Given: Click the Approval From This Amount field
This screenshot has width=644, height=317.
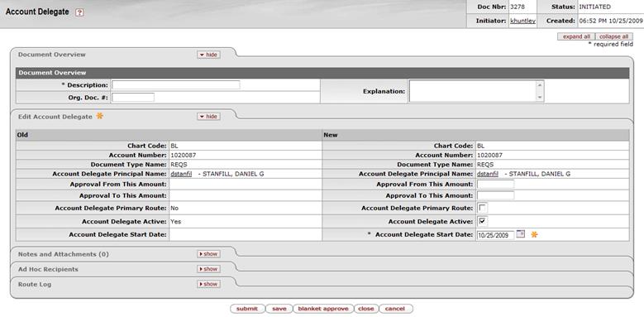Looking at the screenshot, I should point(496,185).
